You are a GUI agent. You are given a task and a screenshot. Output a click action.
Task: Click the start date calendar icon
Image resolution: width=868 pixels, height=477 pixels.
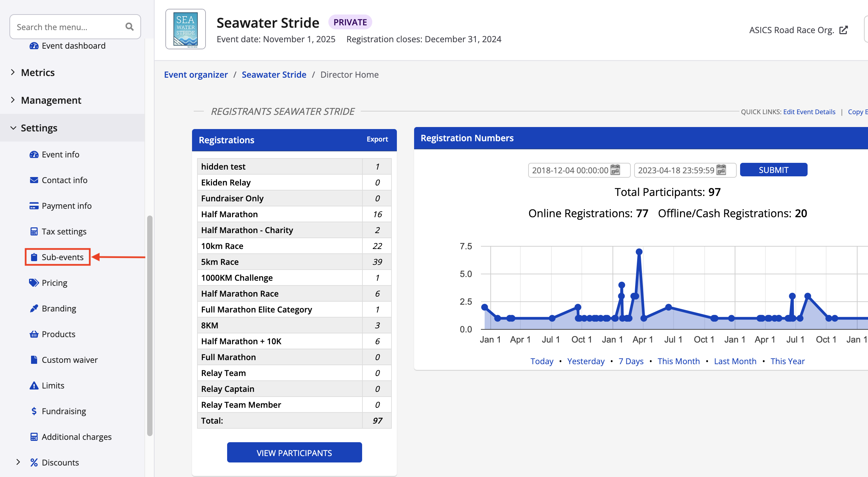click(615, 170)
